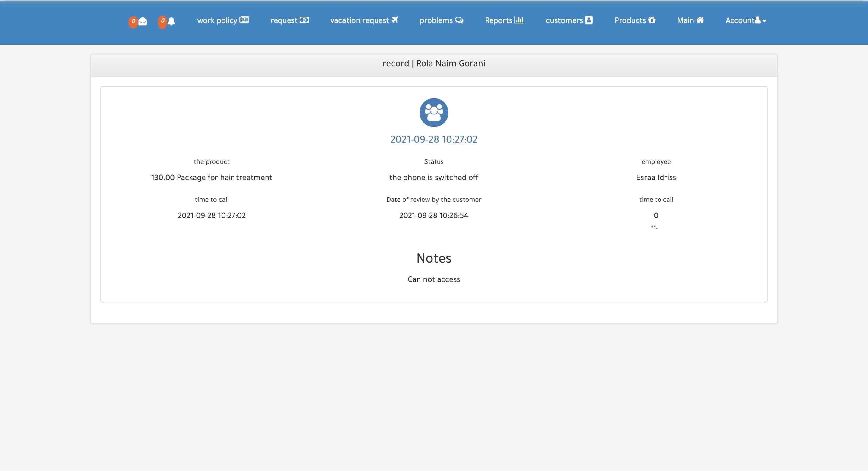Click the record Rola Naim Gorani header
The height and width of the screenshot is (471, 868).
click(434, 63)
